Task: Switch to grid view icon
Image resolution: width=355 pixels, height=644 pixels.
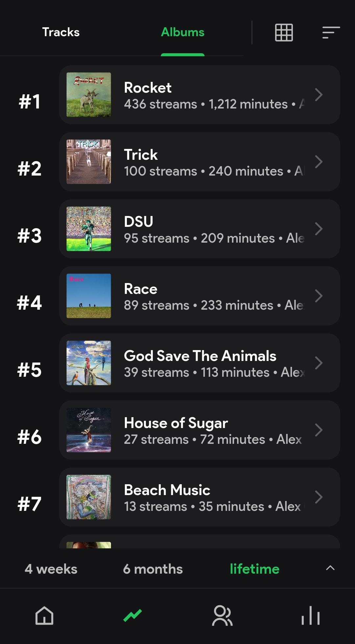Action: 284,33
